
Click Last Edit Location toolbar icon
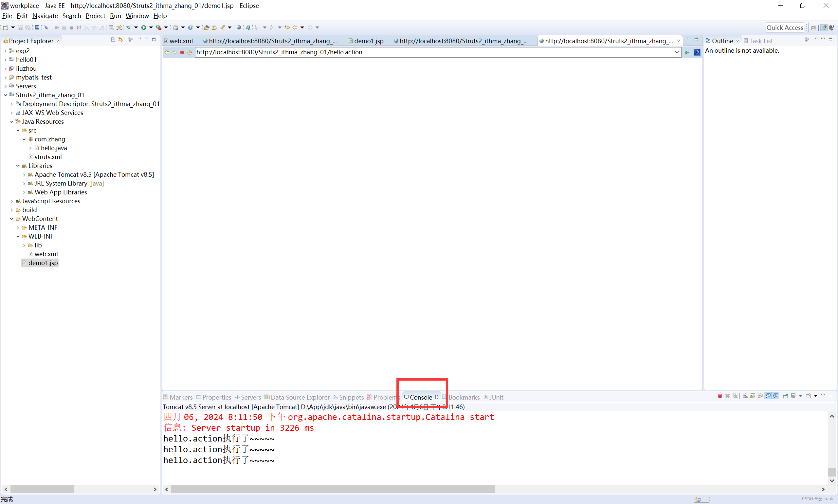[x=287, y=27]
